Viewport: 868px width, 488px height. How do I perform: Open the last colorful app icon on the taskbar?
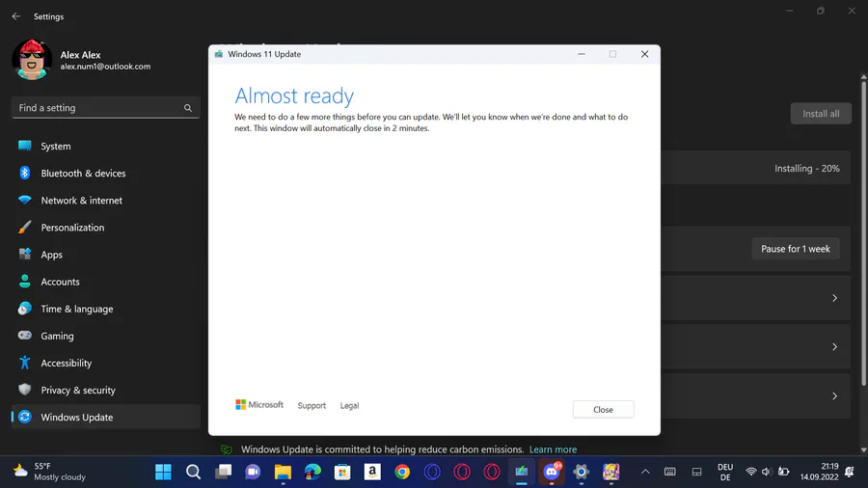click(611, 472)
